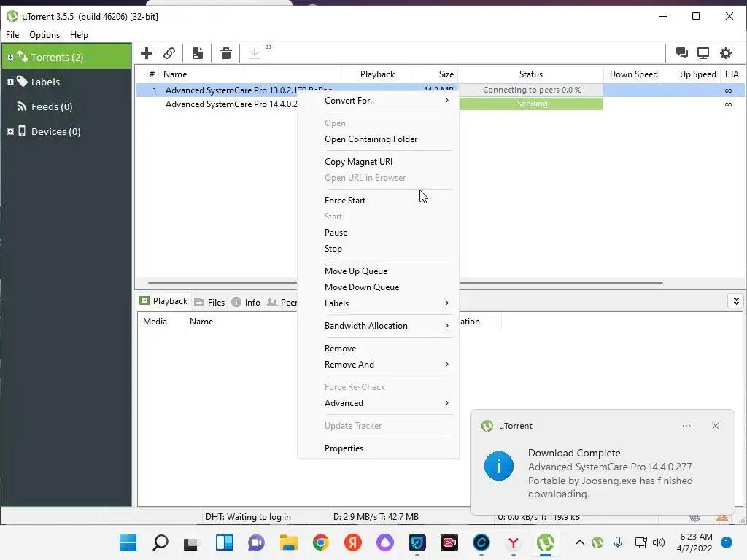Click the Start download arrow icon
Screen dimensions: 747x560
(x=255, y=52)
